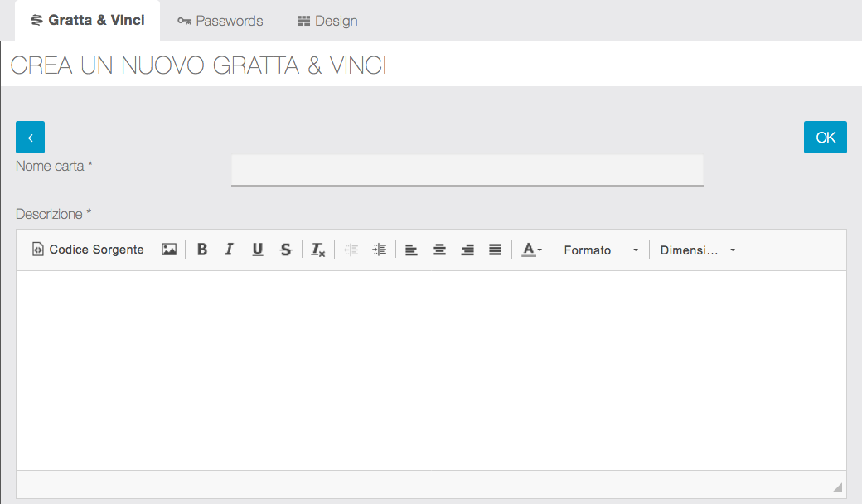Switch to the Passwords tab

[x=220, y=21]
